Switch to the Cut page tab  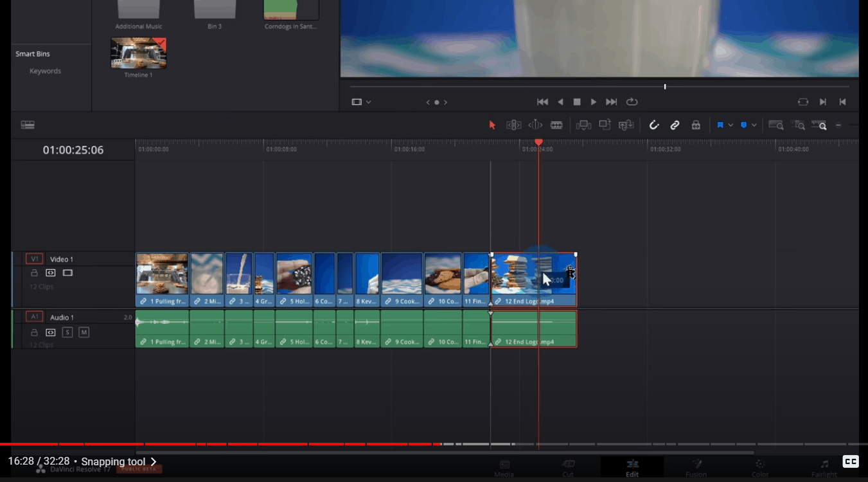click(568, 469)
